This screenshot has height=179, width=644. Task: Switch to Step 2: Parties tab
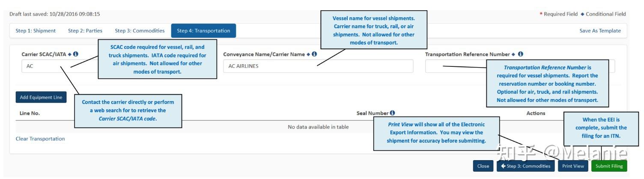click(85, 31)
